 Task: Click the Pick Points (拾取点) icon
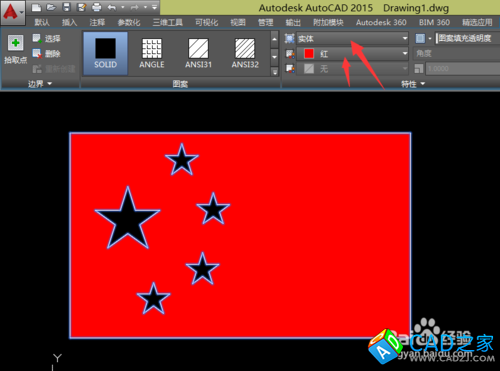15,43
